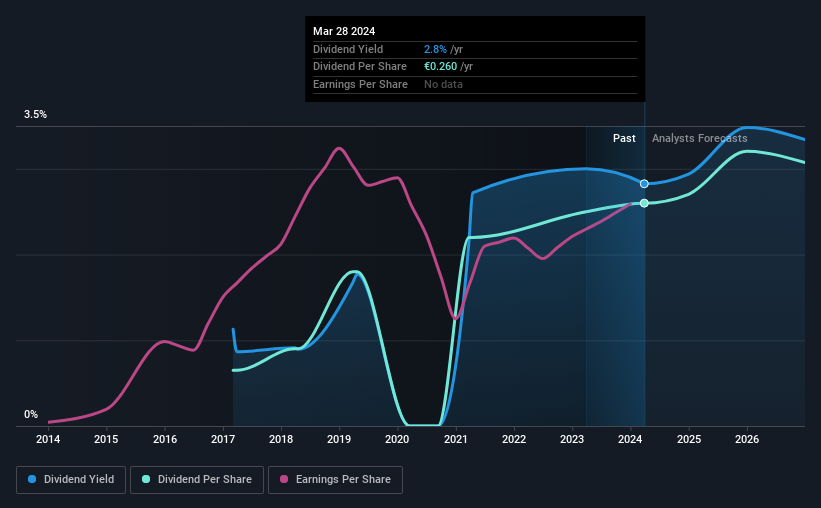Toggle the Earnings Per Share legend button
The width and height of the screenshot is (821, 508).
point(336,480)
